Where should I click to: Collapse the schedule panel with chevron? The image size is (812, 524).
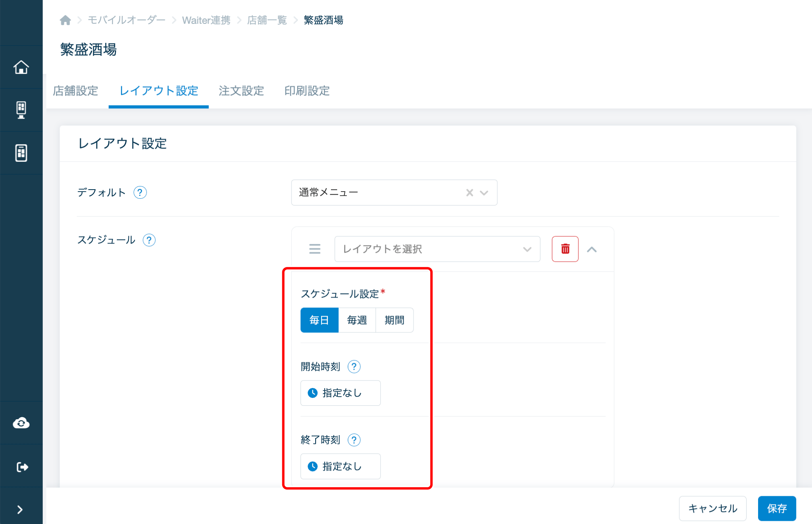[592, 250]
